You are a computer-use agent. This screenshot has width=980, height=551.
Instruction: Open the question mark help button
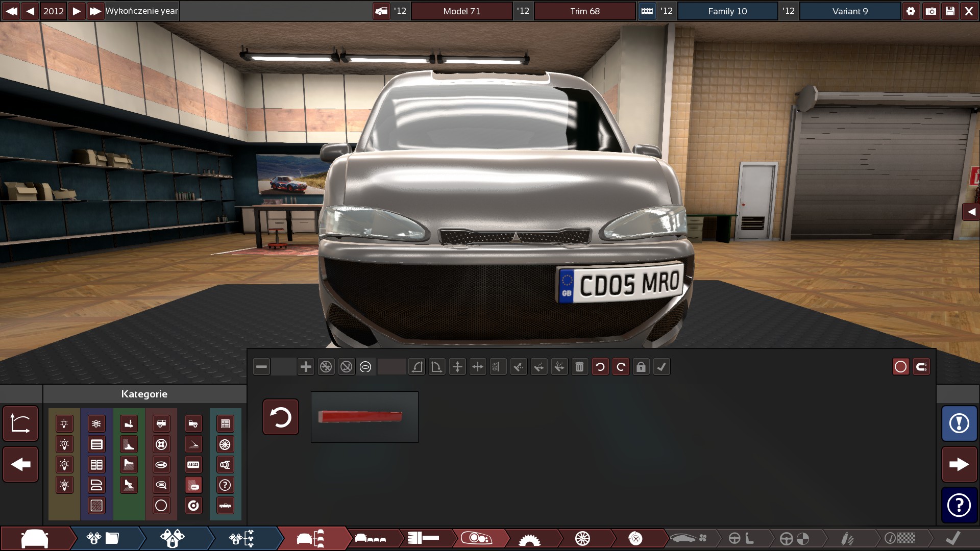tap(959, 505)
